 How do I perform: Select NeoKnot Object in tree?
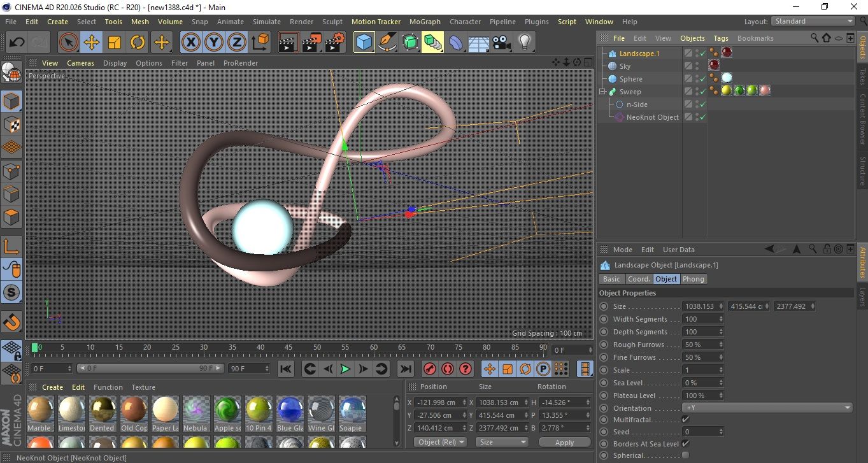(x=652, y=117)
